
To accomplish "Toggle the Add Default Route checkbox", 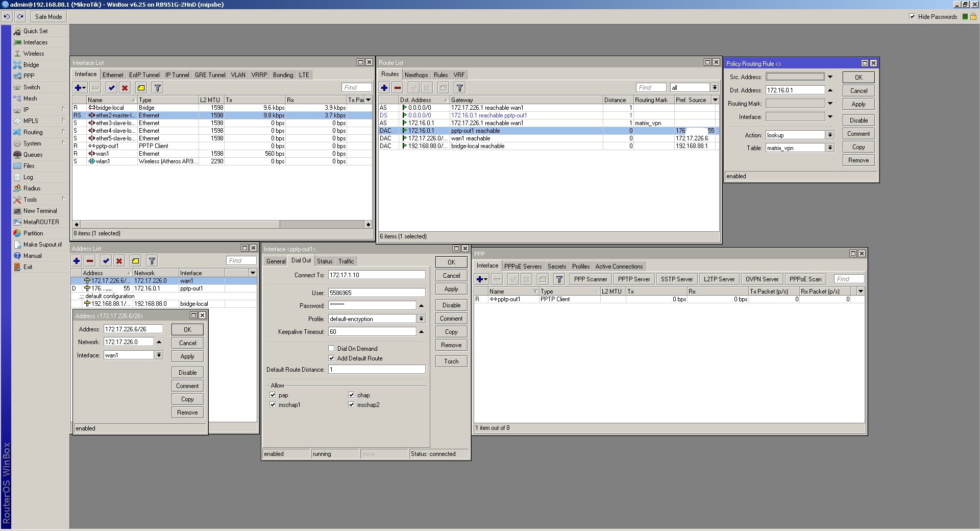I will coord(331,358).
